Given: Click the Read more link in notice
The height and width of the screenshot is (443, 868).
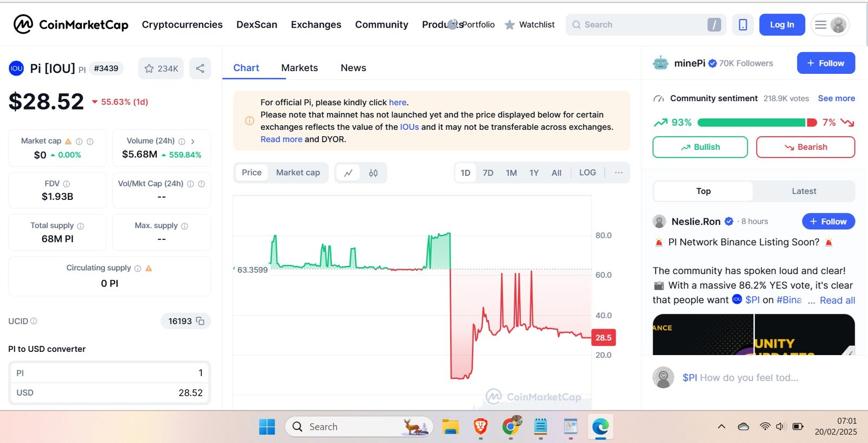Looking at the screenshot, I should coord(281,139).
